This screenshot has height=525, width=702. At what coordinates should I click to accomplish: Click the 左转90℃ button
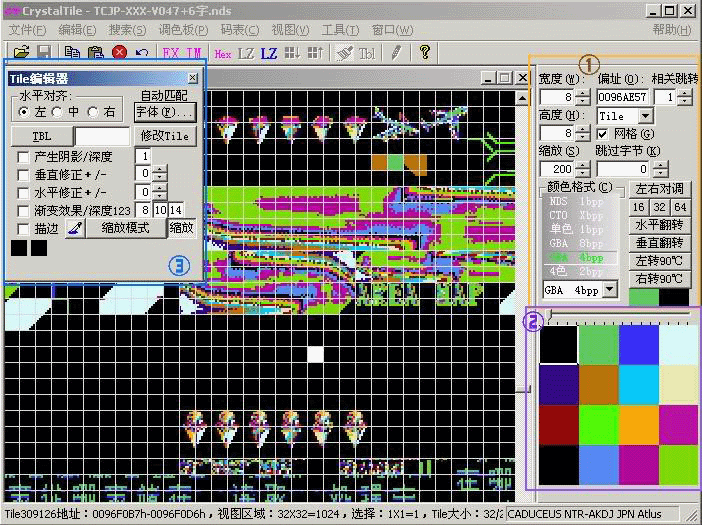659,261
